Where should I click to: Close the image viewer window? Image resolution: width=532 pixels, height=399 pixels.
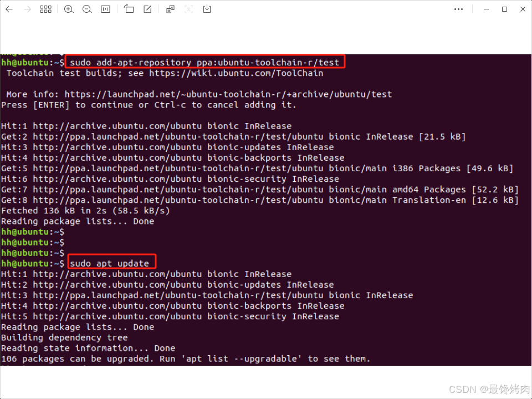(523, 9)
